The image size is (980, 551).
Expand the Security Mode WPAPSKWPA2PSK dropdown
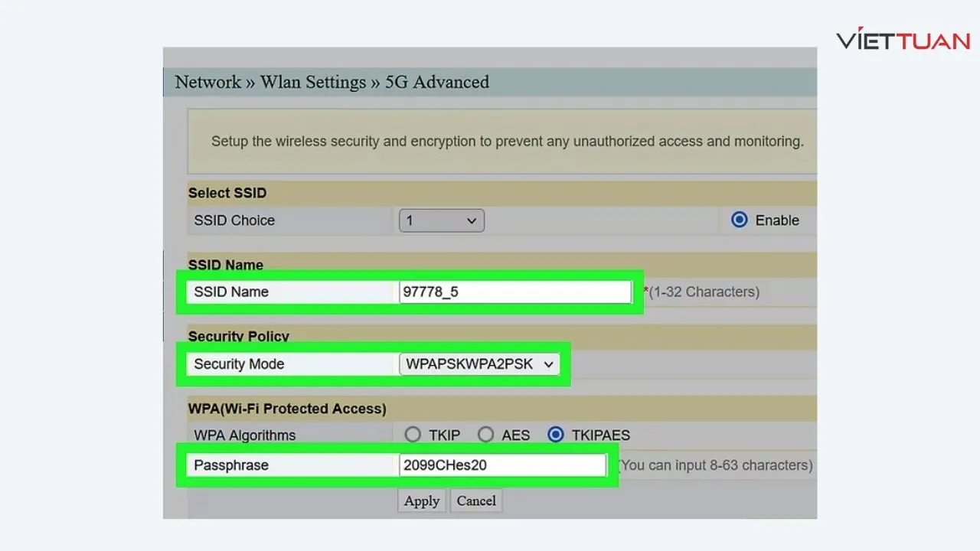click(x=479, y=364)
